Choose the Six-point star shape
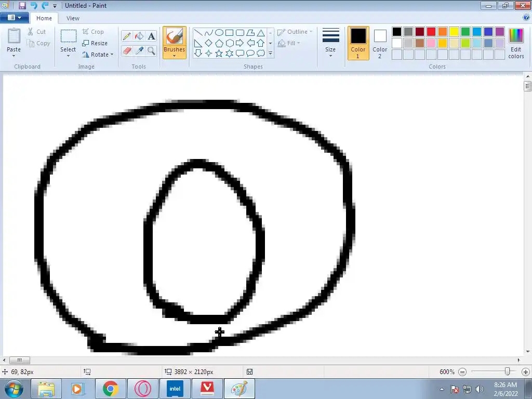 (x=230, y=54)
